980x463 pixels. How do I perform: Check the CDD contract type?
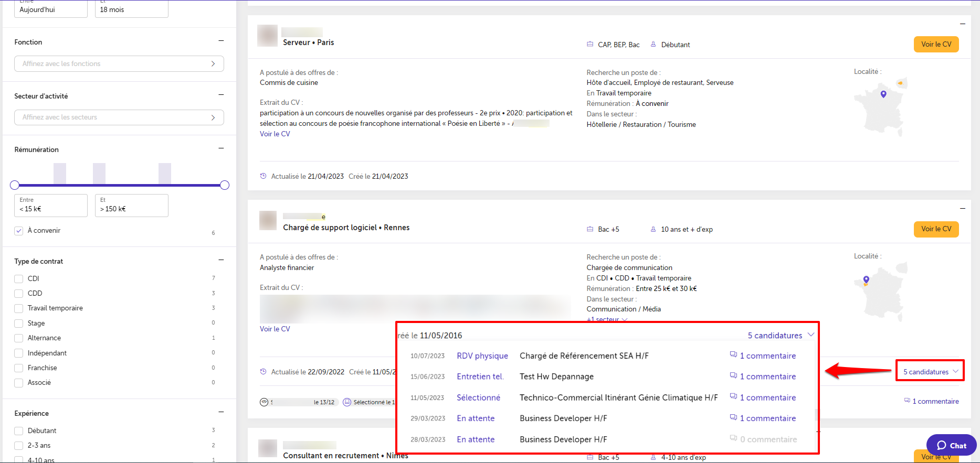tap(19, 294)
